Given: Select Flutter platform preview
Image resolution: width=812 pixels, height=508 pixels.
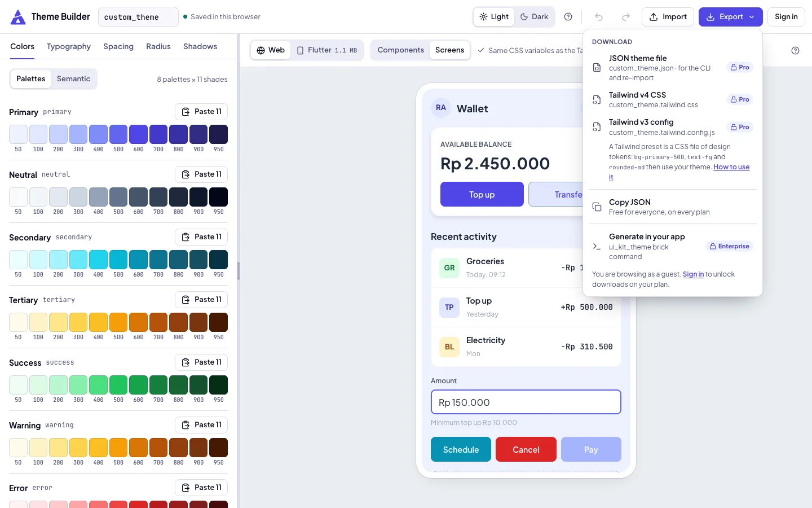Looking at the screenshot, I should (327, 50).
